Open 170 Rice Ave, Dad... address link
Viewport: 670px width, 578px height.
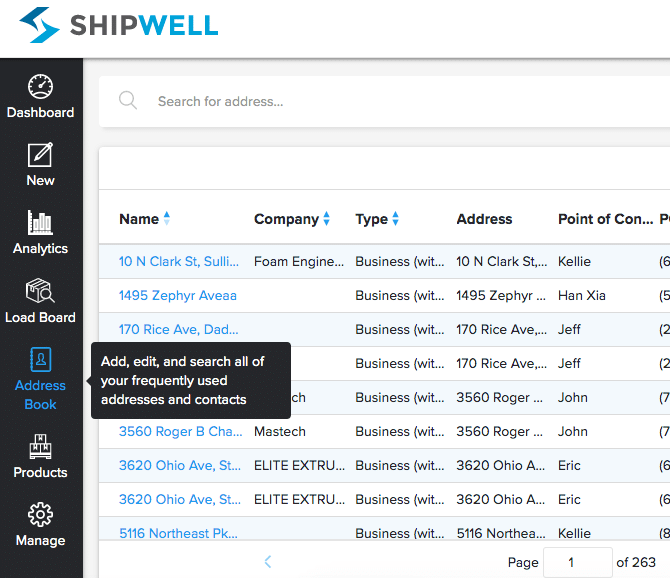click(179, 329)
